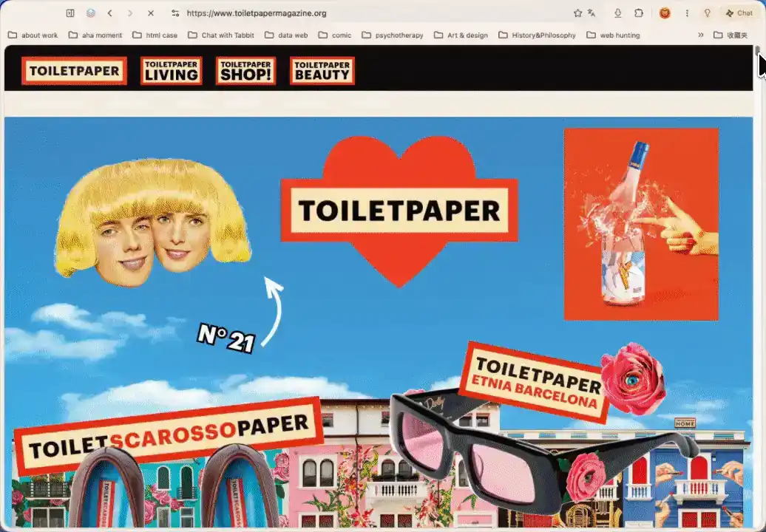Open the 'psychotherapy' bookmark folder
The image size is (766, 532).
(x=393, y=35)
